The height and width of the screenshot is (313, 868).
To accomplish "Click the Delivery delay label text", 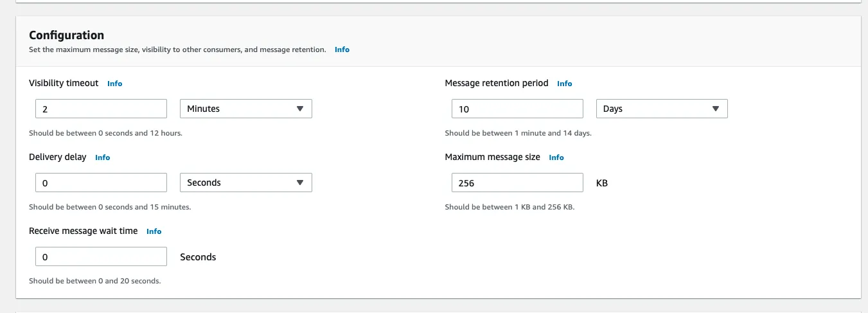I will click(57, 157).
